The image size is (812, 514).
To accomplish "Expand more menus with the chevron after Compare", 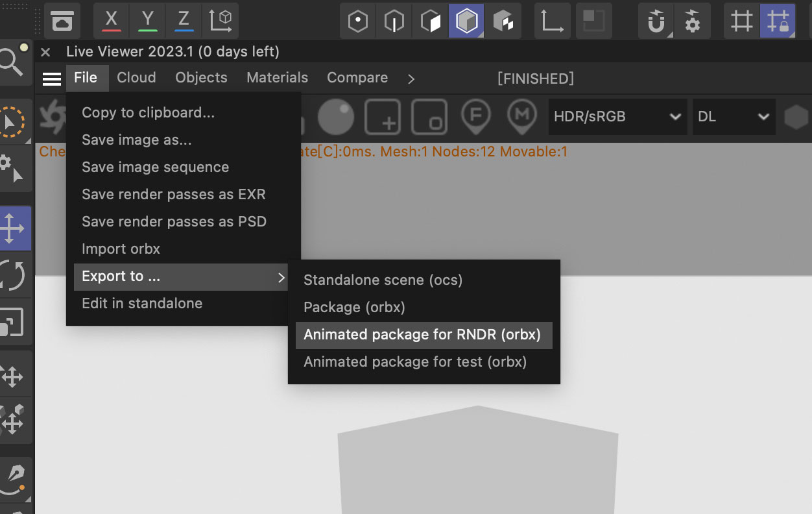I will pos(411,79).
